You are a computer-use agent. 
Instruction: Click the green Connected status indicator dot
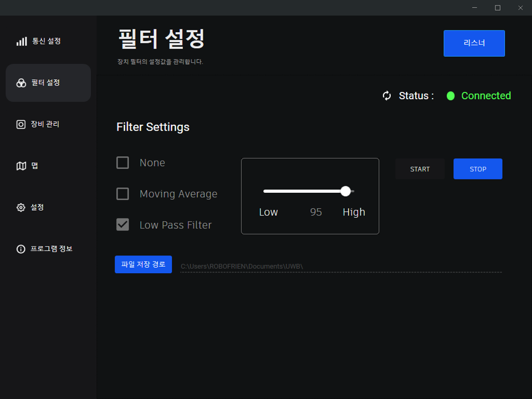point(451,96)
